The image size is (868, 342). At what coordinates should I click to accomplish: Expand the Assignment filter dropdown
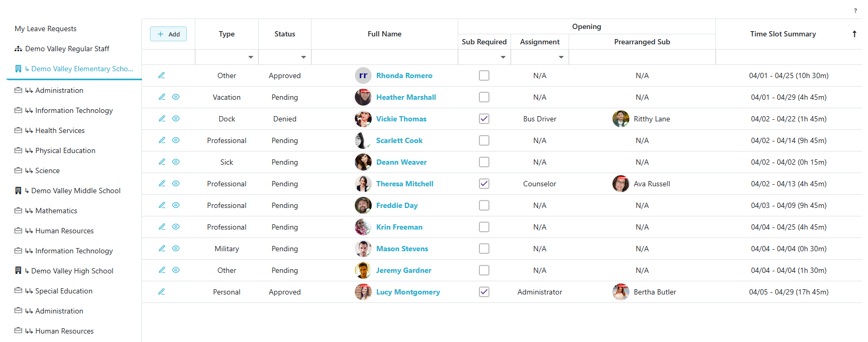[561, 57]
